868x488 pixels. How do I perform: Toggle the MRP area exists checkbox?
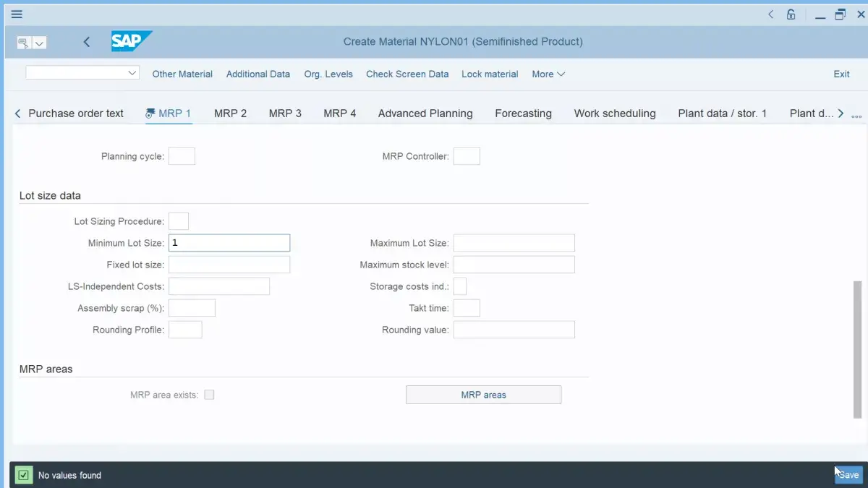click(209, 395)
